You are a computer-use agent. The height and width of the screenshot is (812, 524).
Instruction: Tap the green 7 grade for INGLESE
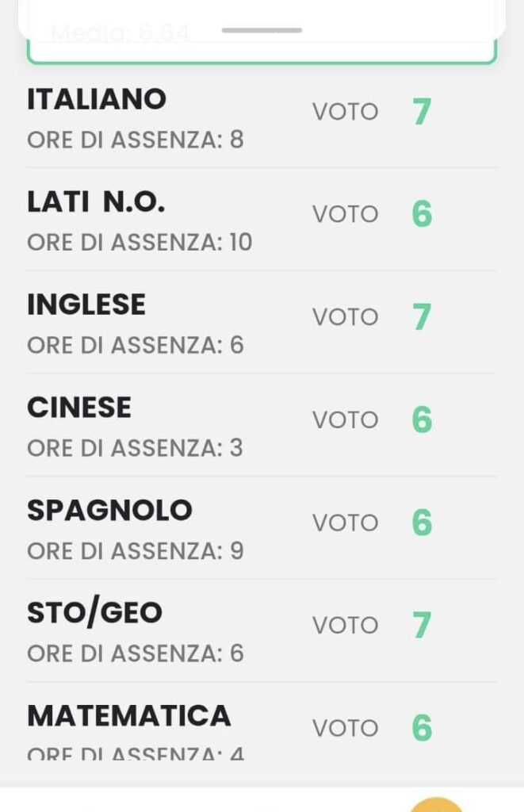point(422,317)
